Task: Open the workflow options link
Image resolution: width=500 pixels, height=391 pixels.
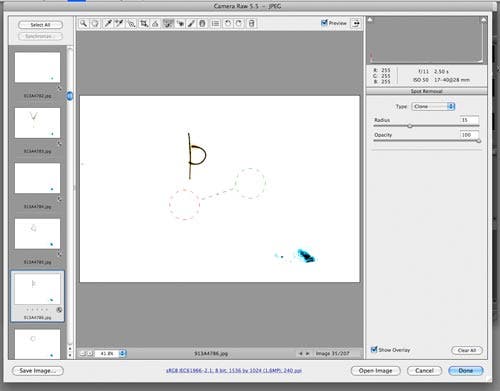Action: pyautogui.click(x=234, y=370)
